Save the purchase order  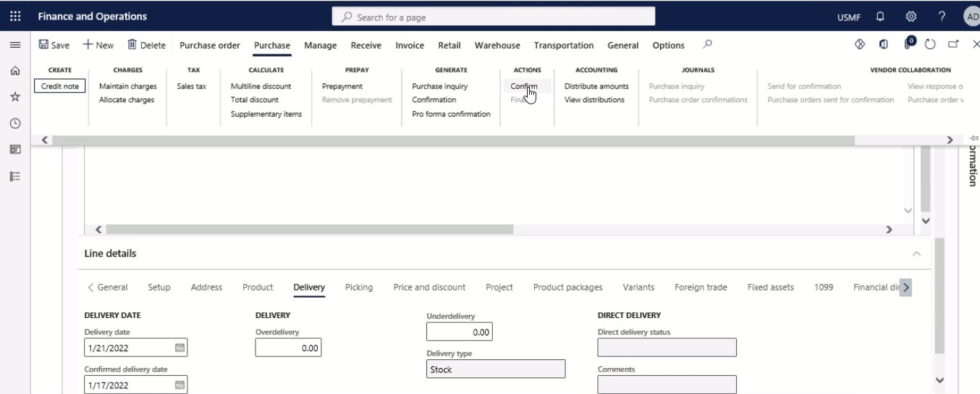pyautogui.click(x=54, y=45)
